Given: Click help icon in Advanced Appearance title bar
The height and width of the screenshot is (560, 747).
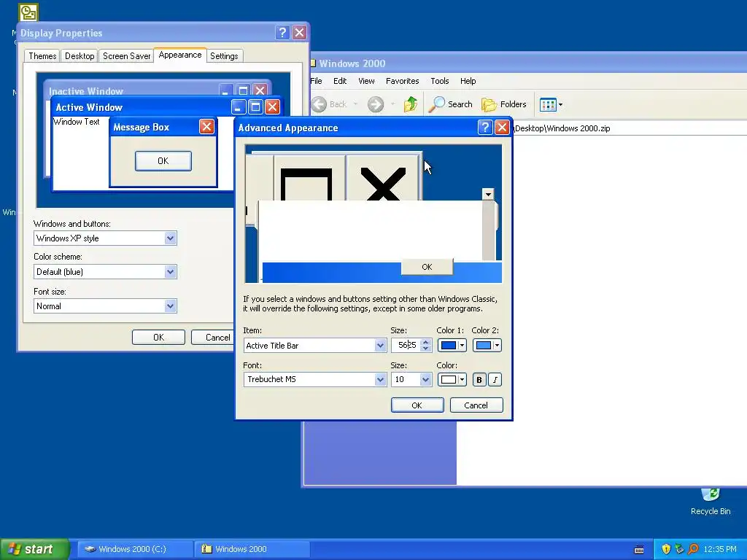Looking at the screenshot, I should (484, 127).
